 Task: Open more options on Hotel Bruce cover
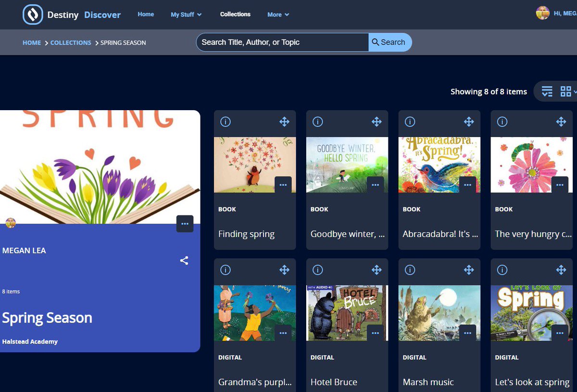click(x=376, y=333)
